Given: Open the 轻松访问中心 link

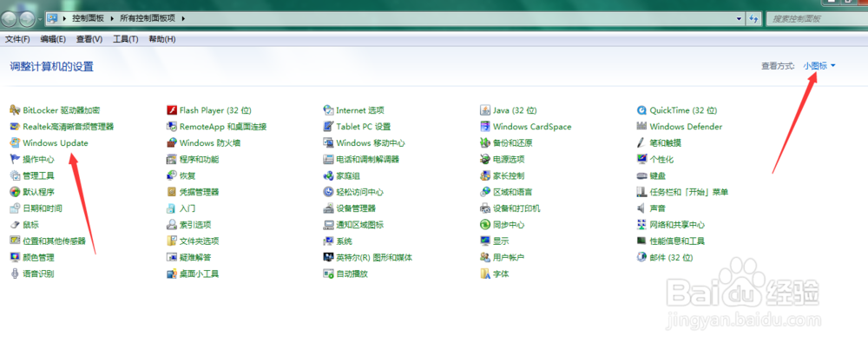Looking at the screenshot, I should coord(360,192).
